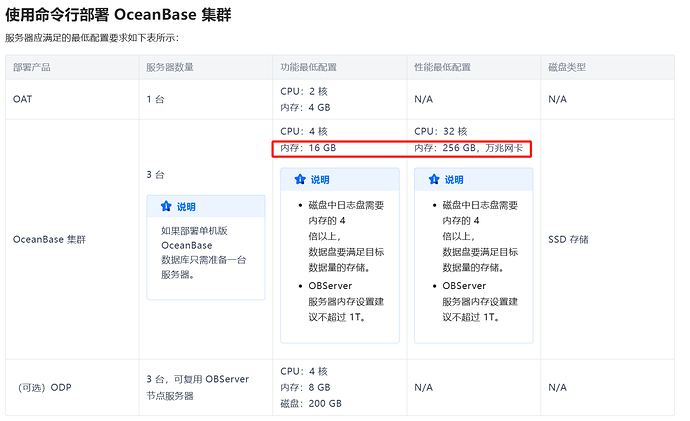Click the '说明' heading in the functional config note

pyautogui.click(x=320, y=179)
